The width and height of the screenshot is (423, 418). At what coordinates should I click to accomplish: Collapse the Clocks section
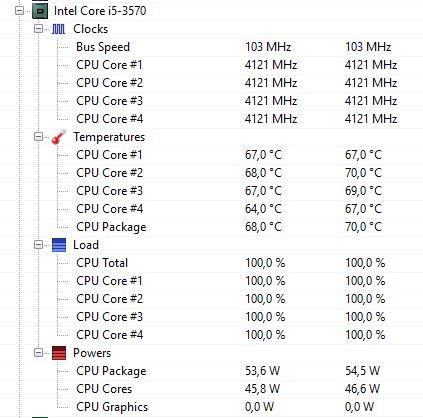(x=38, y=29)
